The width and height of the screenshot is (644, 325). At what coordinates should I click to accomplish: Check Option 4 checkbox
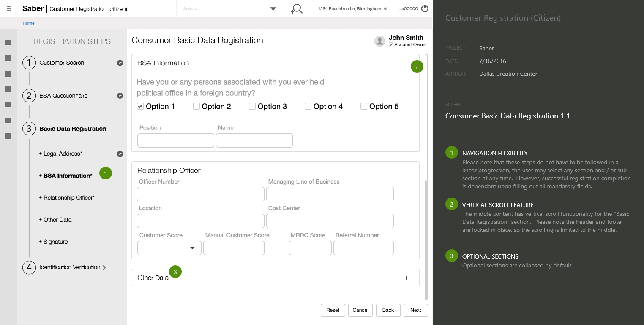[x=308, y=106]
